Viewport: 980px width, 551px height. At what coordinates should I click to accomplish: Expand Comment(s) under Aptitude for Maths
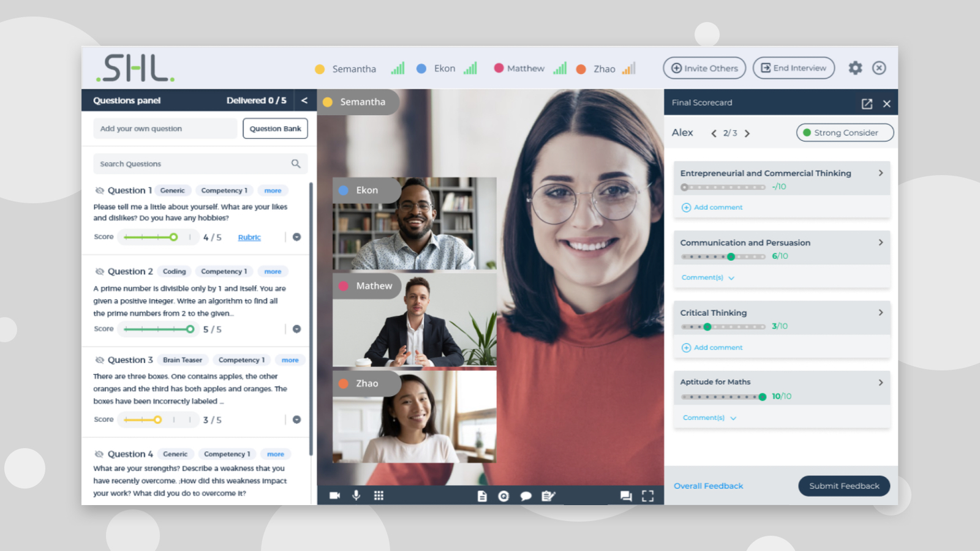point(709,418)
